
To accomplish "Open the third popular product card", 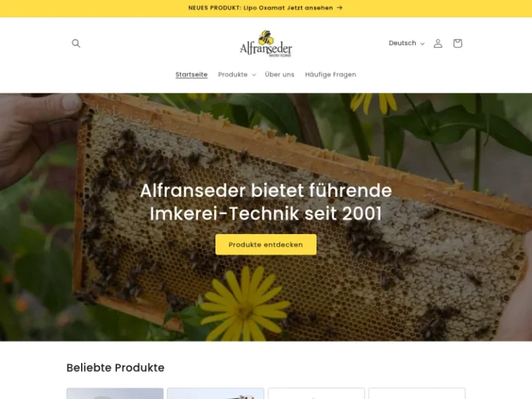I will [316, 393].
